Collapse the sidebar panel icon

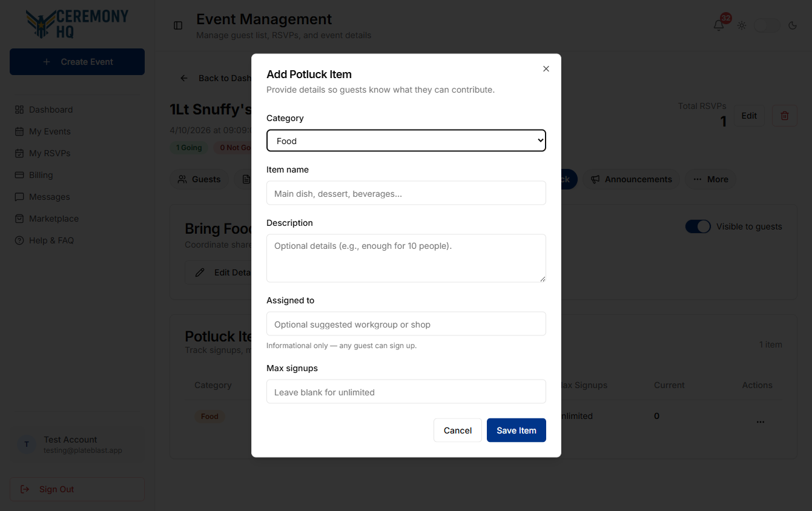[178, 25]
